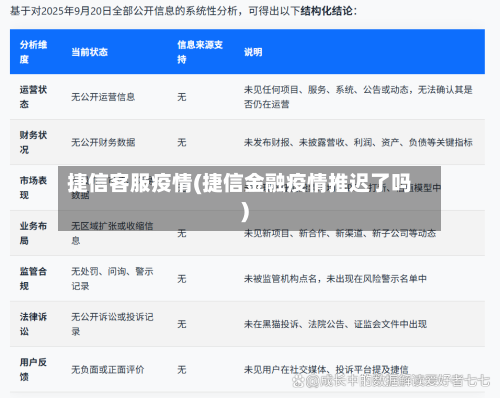Select the 监管合规 row label
The image size is (500, 398).
pos(33,278)
